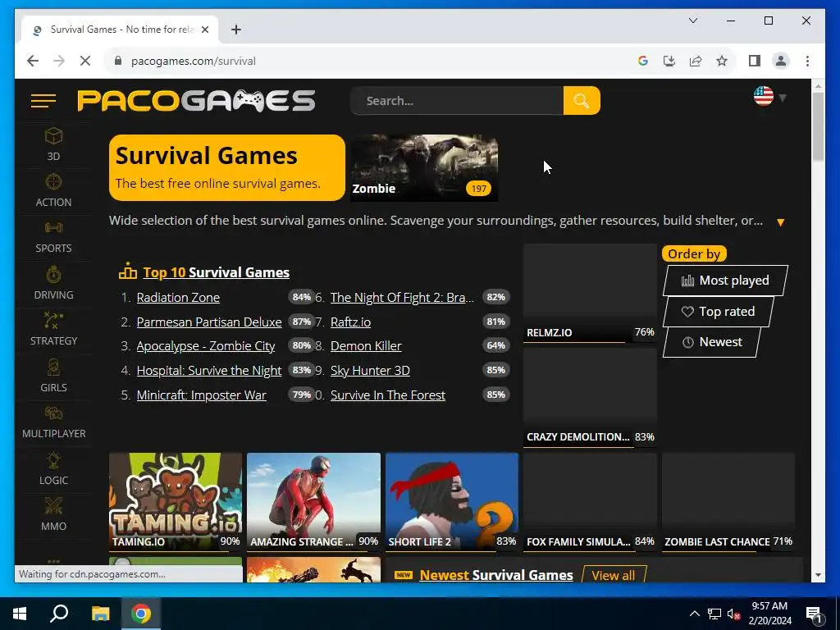Open the language flag dropdown
The height and width of the screenshot is (630, 840).
769,97
